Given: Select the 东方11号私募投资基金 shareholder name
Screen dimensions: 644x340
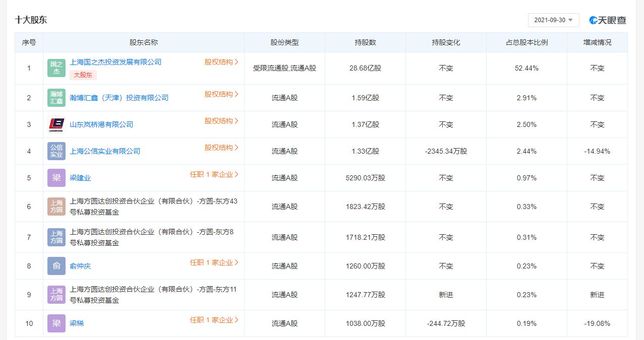Looking at the screenshot, I should (153, 295).
